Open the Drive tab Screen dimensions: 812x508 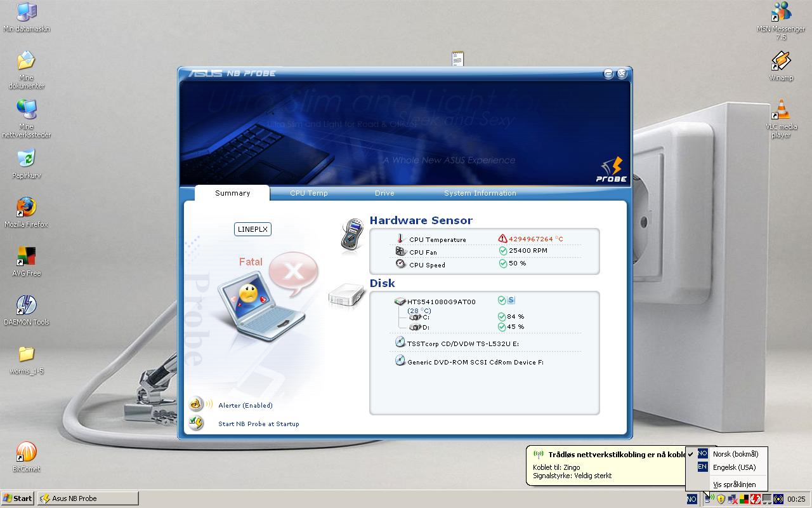click(384, 193)
